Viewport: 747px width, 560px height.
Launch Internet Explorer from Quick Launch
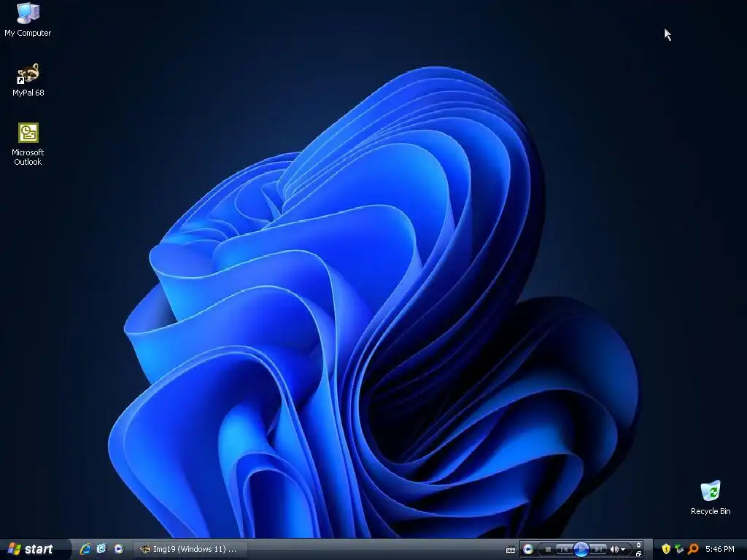coord(86,549)
